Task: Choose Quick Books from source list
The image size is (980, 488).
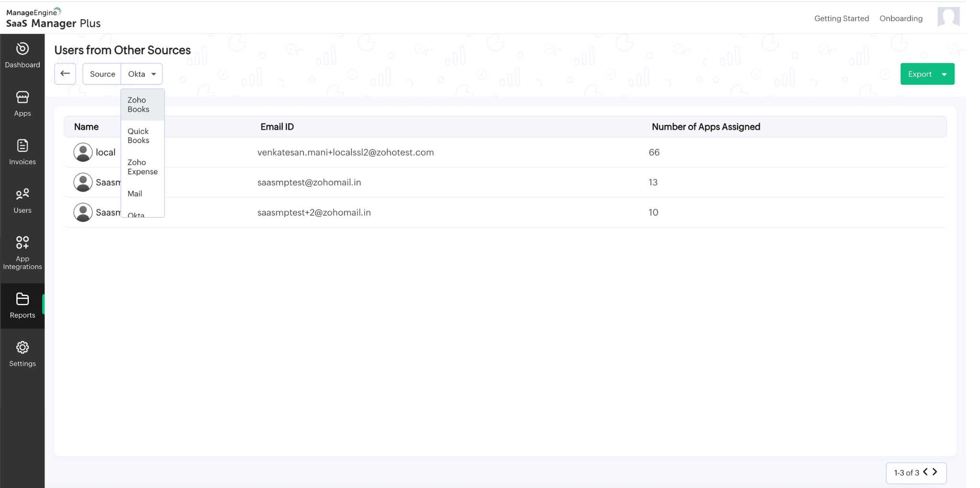Action: pos(138,136)
